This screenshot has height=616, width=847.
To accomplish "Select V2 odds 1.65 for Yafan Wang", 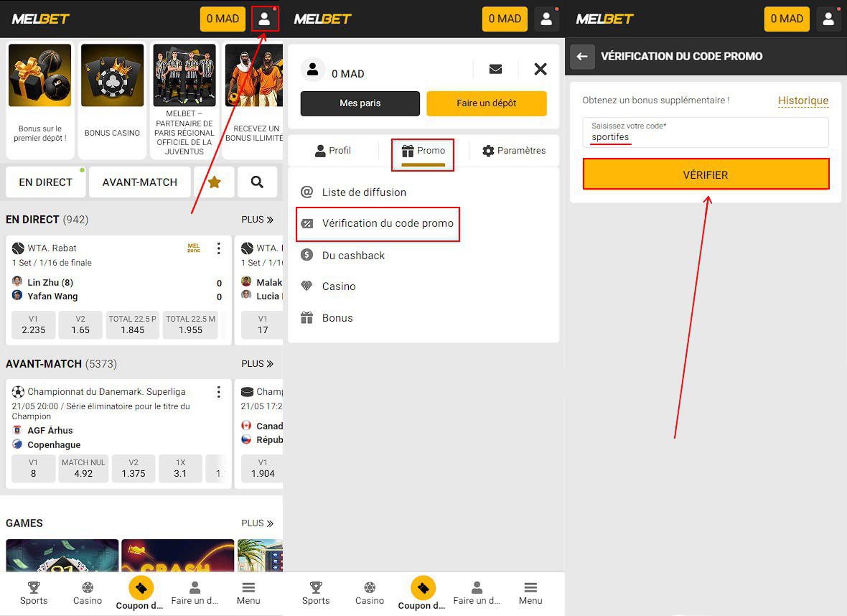I will click(x=80, y=325).
